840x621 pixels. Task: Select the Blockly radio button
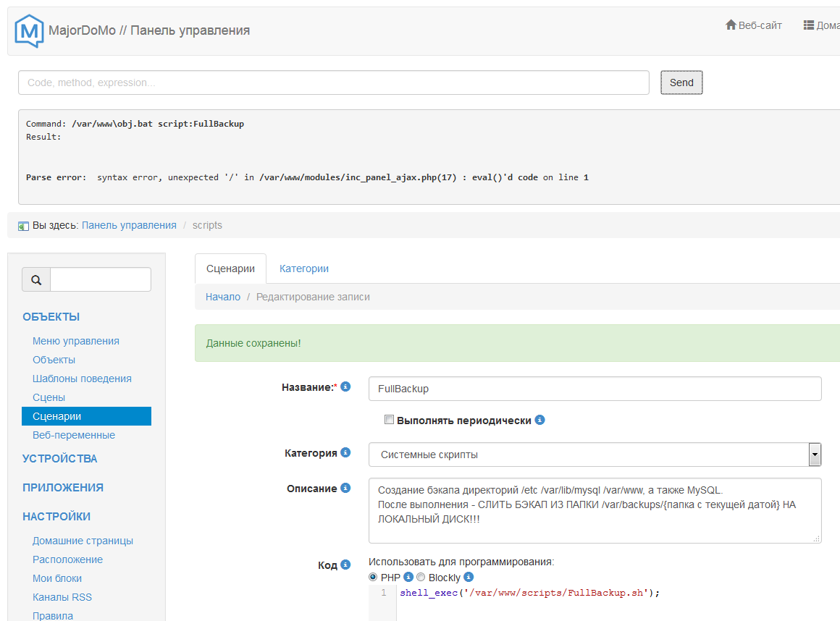[421, 578]
